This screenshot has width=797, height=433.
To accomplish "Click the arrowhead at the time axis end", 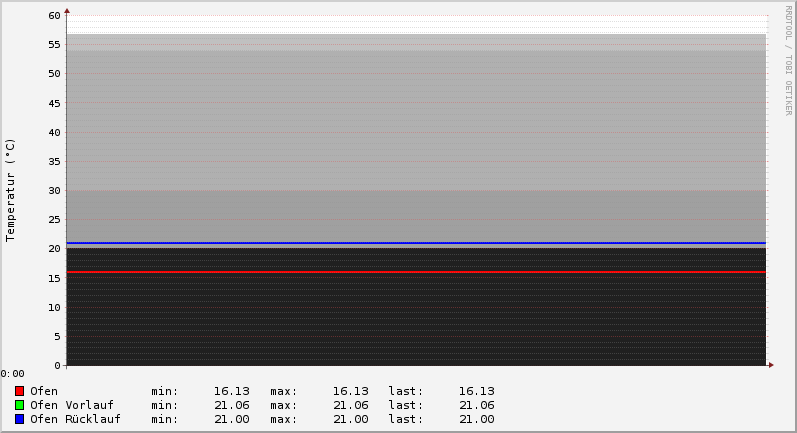I will (770, 365).
